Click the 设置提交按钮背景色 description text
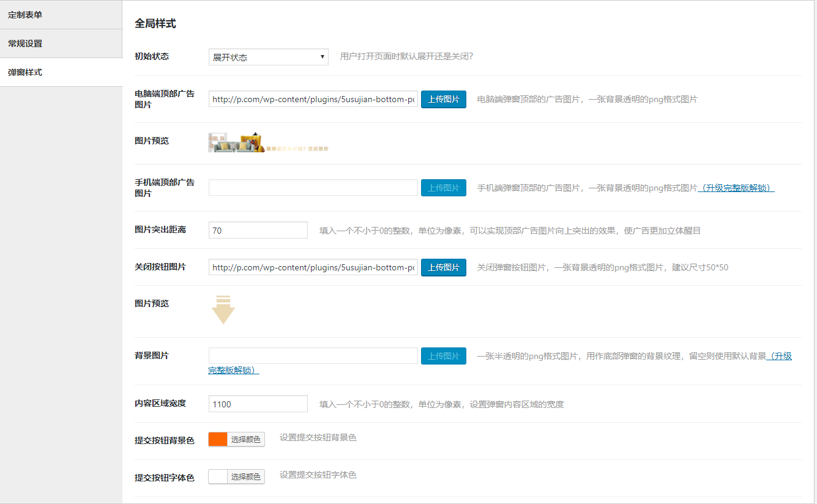The image size is (817, 504). 318,437
